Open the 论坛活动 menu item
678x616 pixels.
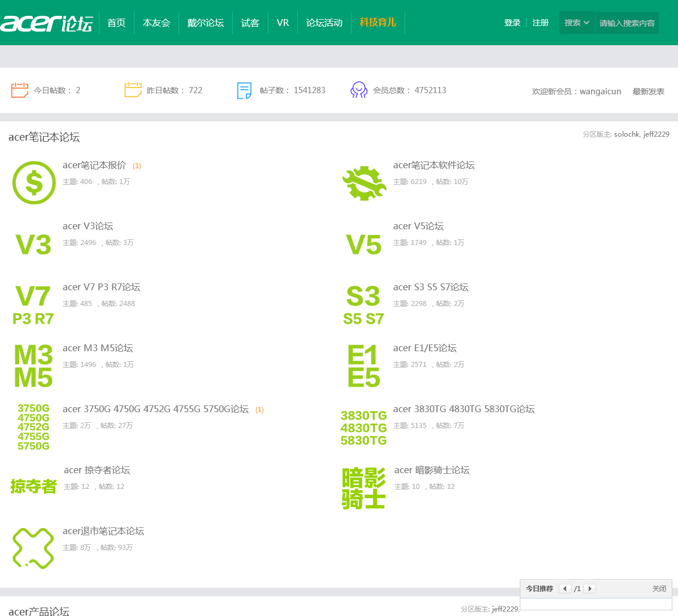click(x=324, y=23)
